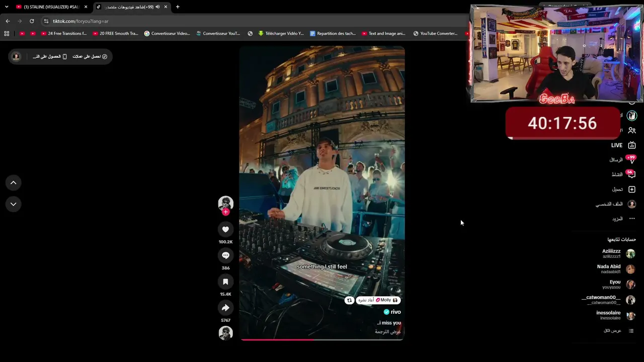Click the get coins (احصل على عملات) button

[90, 56]
